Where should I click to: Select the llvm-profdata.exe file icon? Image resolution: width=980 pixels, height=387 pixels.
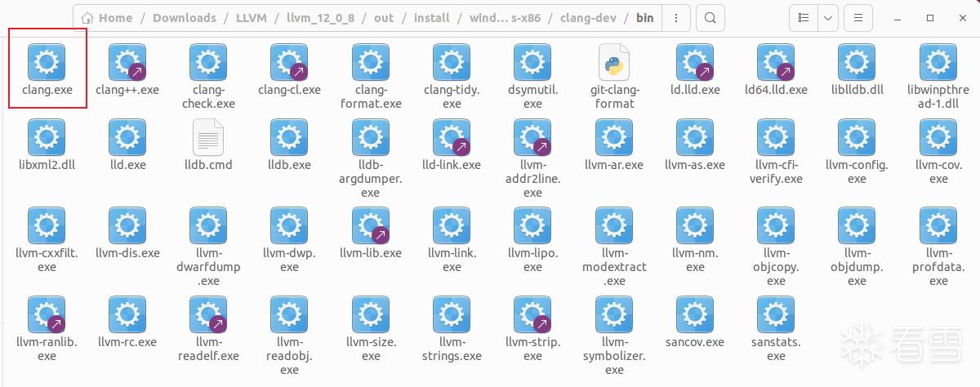[x=938, y=225]
